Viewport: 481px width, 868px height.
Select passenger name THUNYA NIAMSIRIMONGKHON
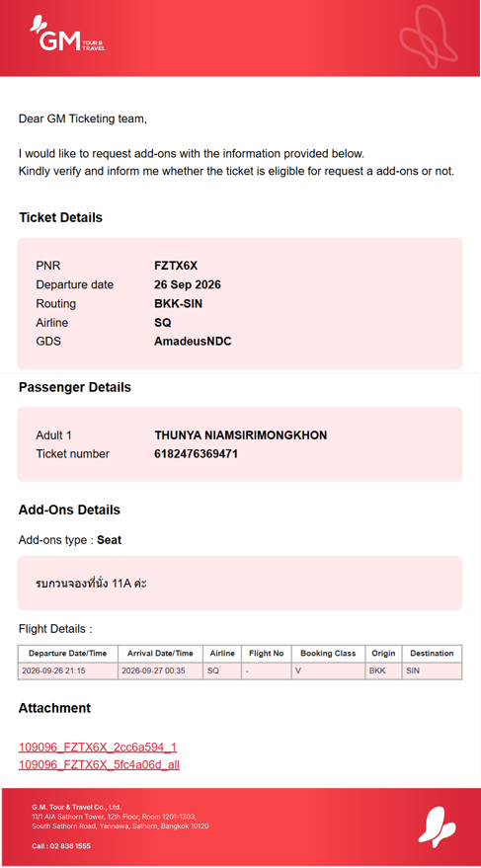[x=241, y=435]
